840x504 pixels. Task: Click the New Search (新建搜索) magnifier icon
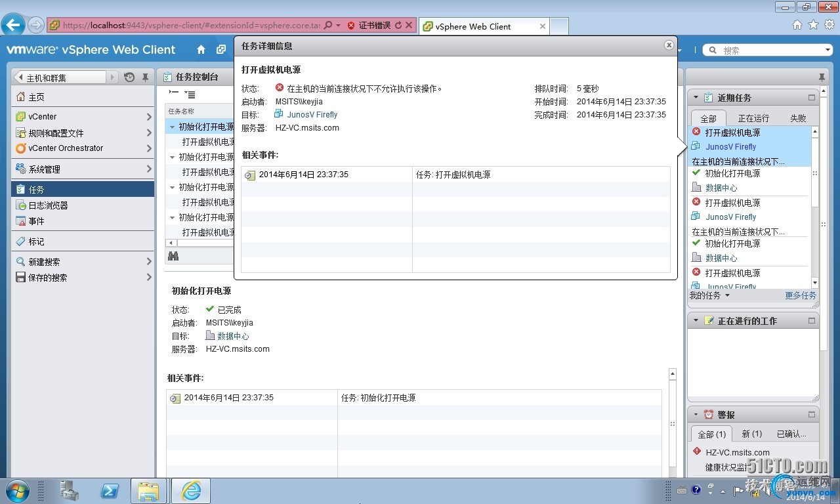pos(20,261)
